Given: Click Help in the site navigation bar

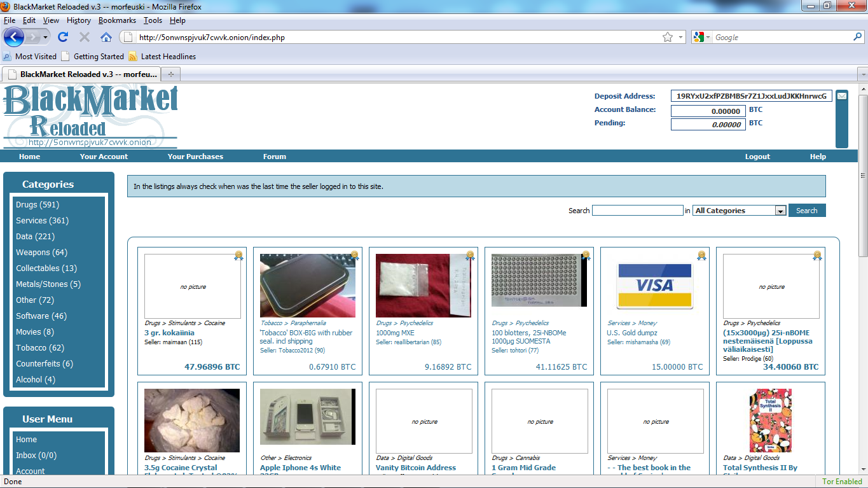Looking at the screenshot, I should pyautogui.click(x=818, y=157).
